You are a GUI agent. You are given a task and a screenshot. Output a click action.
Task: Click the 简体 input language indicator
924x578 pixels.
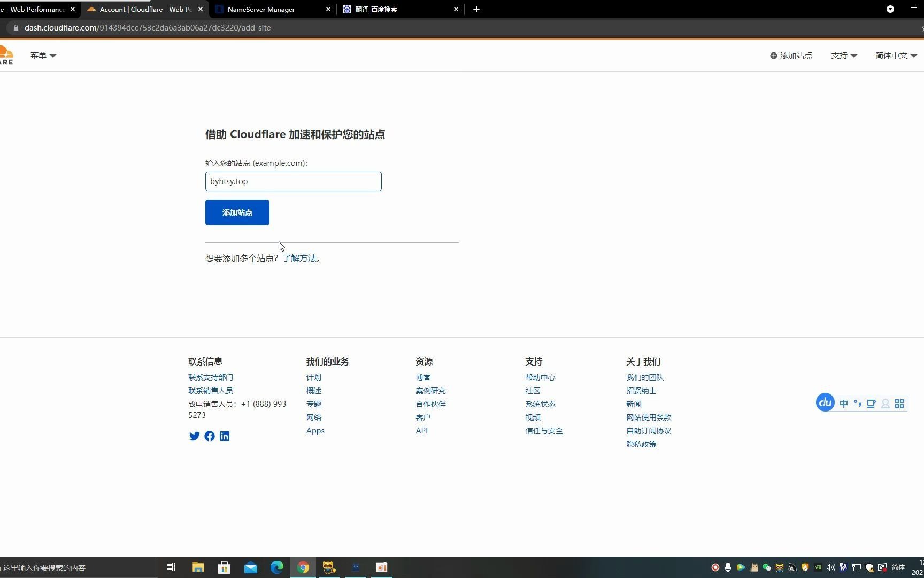click(x=898, y=567)
